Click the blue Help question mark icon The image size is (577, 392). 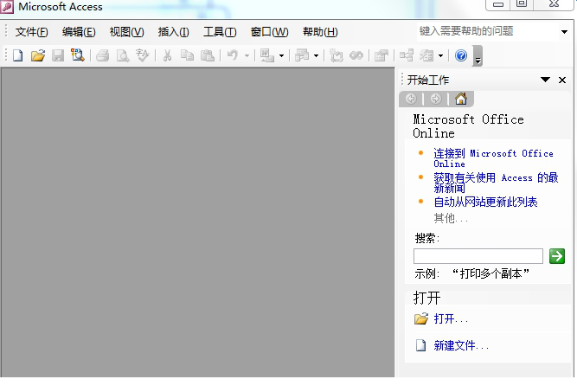pos(461,55)
